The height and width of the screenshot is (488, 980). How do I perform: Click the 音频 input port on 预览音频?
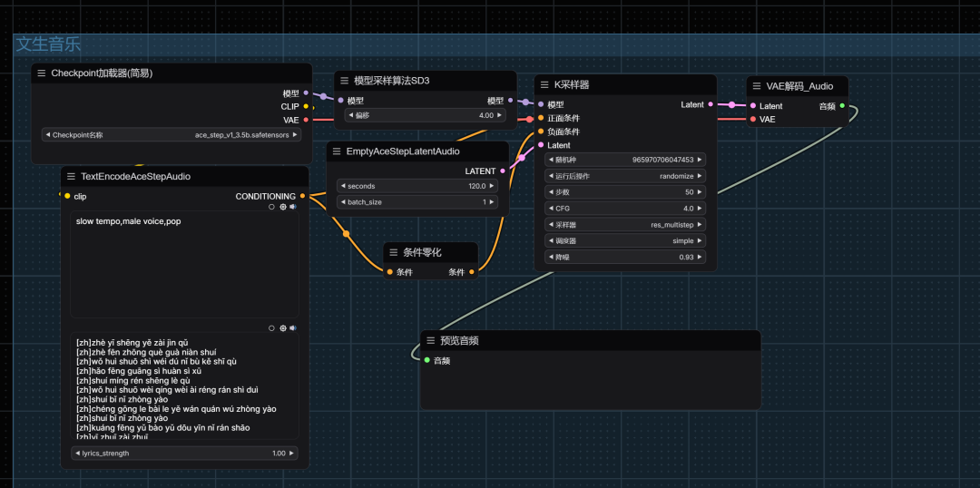[426, 360]
